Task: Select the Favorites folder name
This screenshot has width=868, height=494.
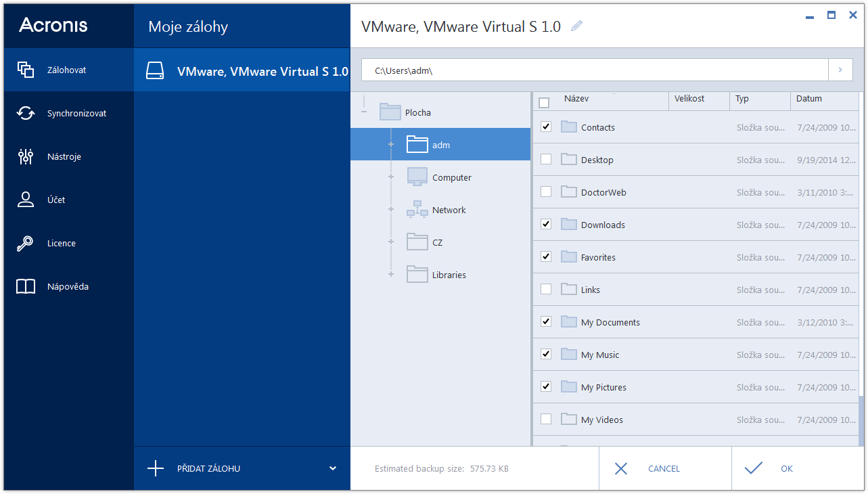Action: point(598,257)
